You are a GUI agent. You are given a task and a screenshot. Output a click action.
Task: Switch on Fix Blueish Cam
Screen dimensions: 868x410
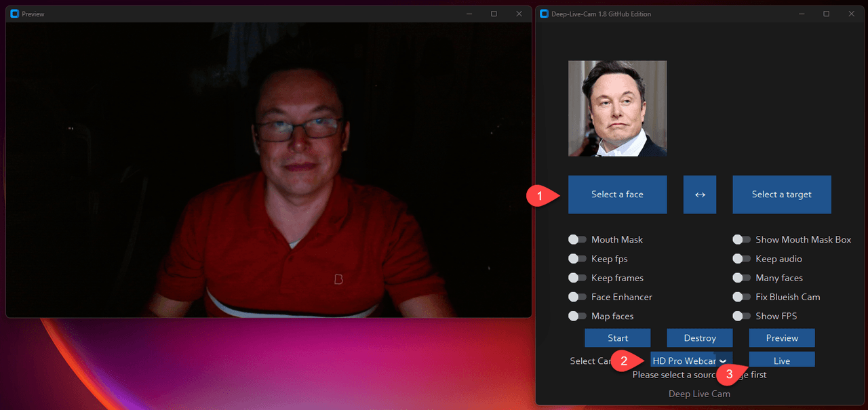[742, 297]
